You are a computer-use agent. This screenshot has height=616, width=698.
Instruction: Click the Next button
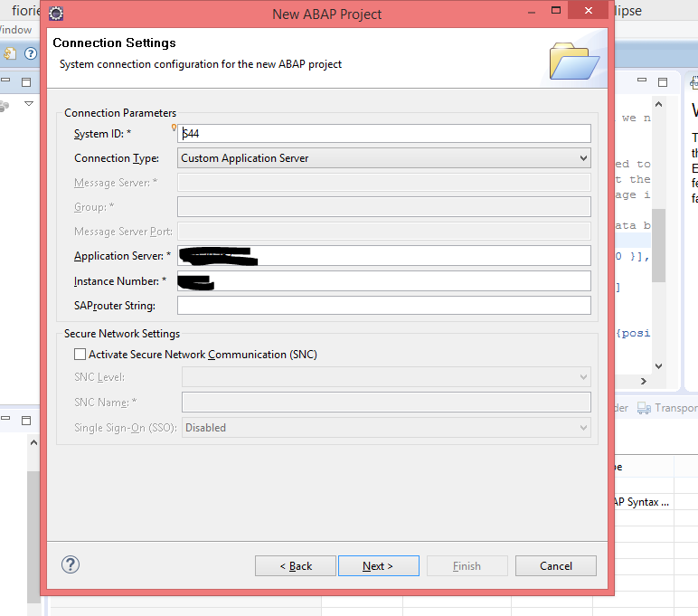tap(378, 566)
